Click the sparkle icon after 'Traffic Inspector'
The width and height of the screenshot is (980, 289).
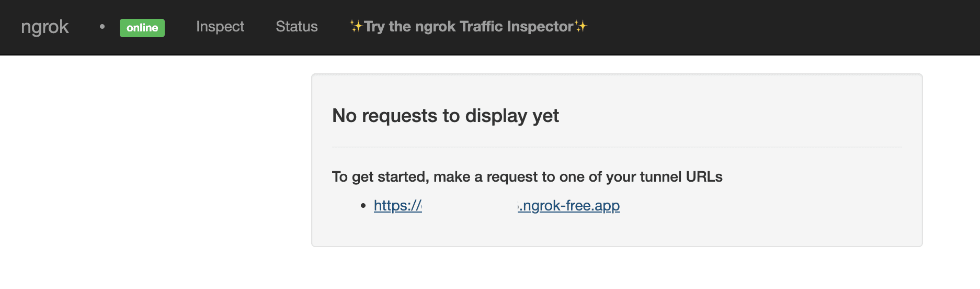click(581, 26)
